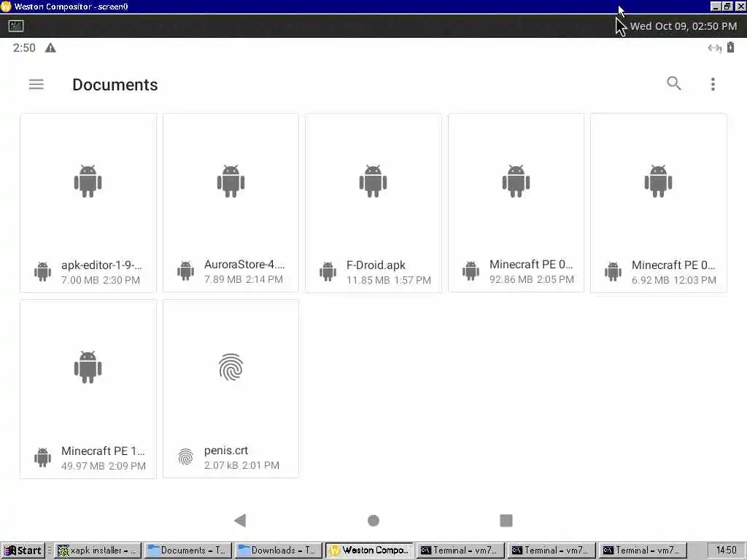This screenshot has height=560, width=747.
Task: Click small Android icon beside Minecraft PE 1
Action: [42, 458]
